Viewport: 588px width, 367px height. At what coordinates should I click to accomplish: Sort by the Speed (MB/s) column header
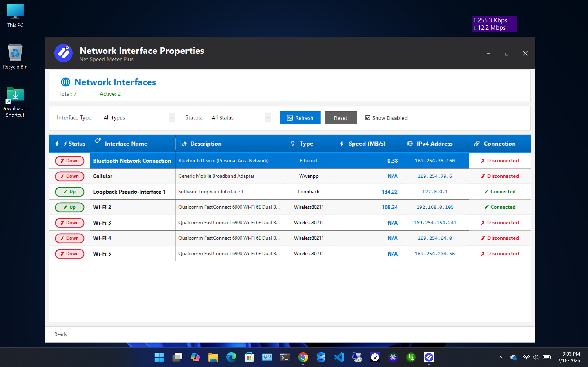click(367, 144)
